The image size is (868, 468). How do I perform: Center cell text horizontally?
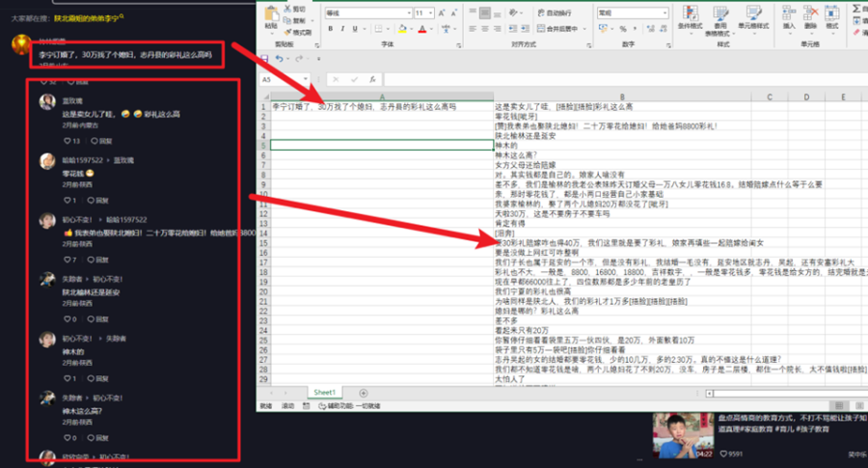(x=485, y=29)
